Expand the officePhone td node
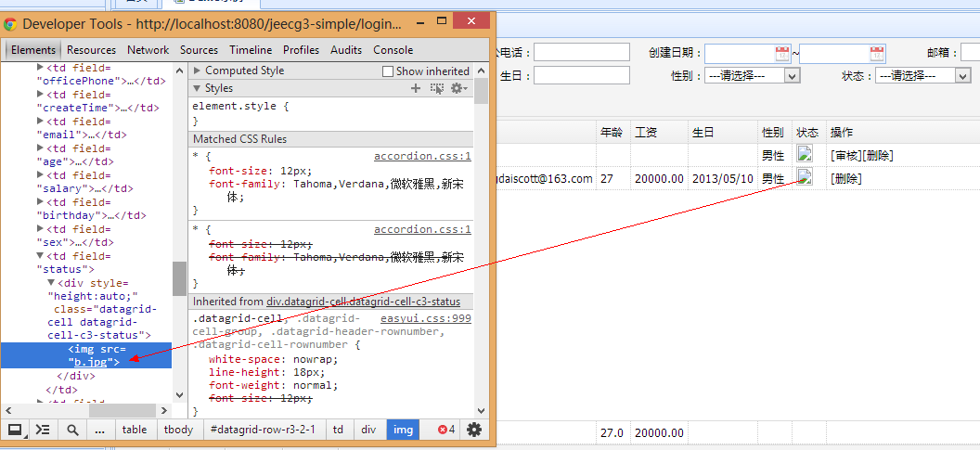The width and height of the screenshot is (980, 450). pos(41,68)
